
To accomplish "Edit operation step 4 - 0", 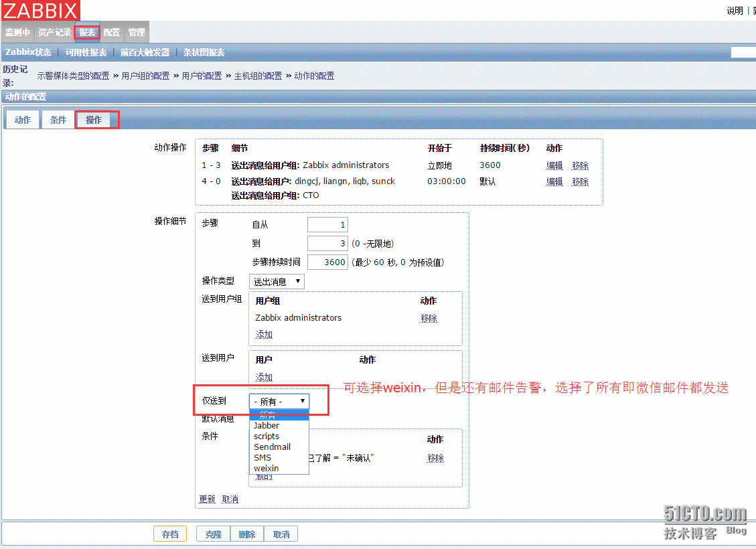I will 554,181.
